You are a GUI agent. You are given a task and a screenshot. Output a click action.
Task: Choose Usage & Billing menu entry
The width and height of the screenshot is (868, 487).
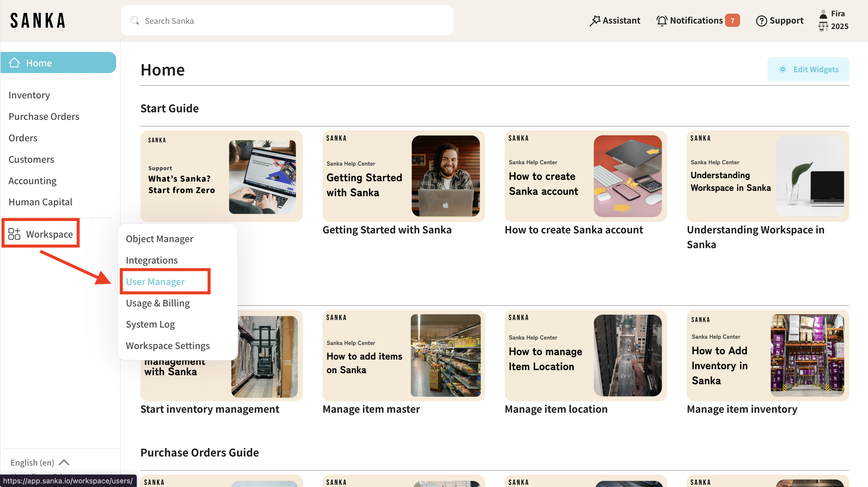(158, 303)
